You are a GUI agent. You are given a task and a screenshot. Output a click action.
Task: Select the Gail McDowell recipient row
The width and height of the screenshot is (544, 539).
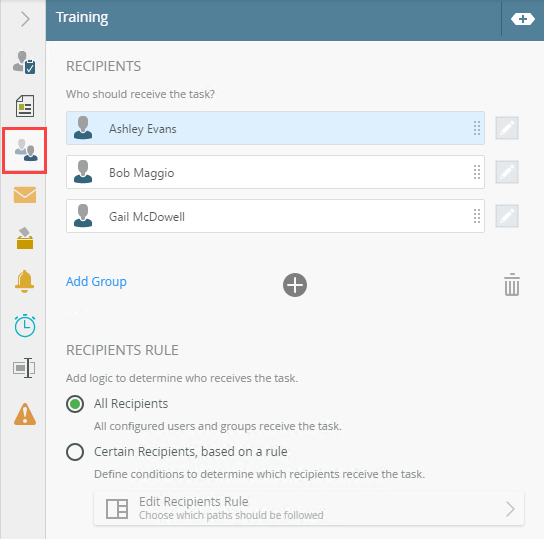pyautogui.click(x=275, y=216)
